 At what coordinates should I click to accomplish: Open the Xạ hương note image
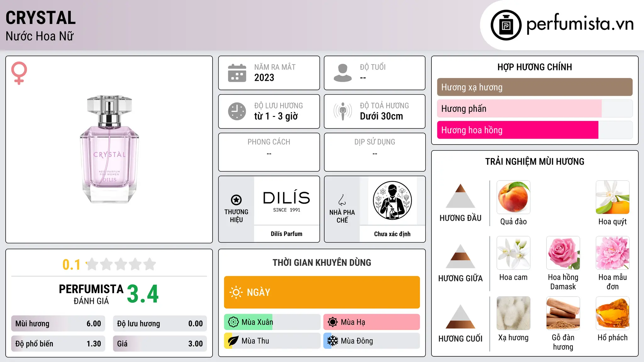click(x=514, y=313)
